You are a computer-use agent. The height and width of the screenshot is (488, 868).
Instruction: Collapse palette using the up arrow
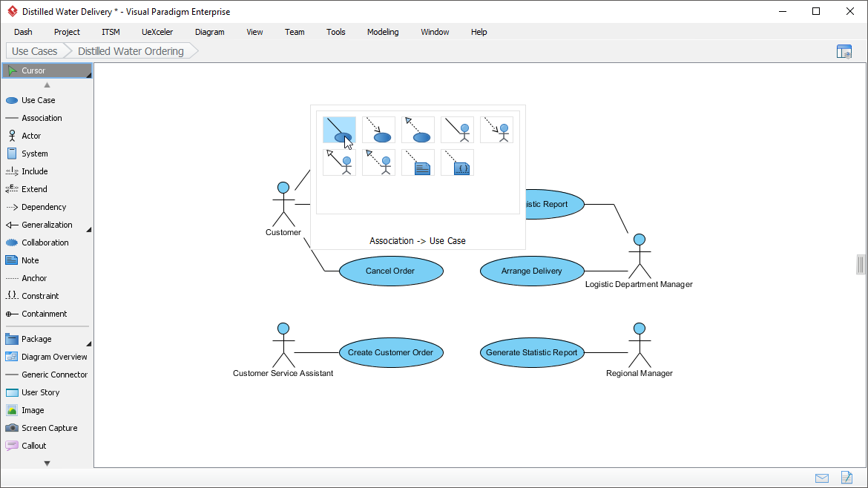click(47, 85)
